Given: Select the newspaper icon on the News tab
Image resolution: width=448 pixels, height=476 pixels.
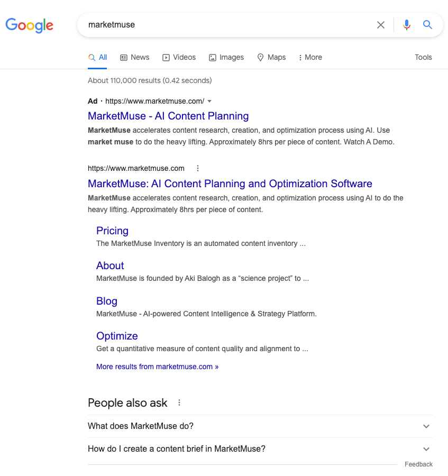Looking at the screenshot, I should [x=123, y=57].
